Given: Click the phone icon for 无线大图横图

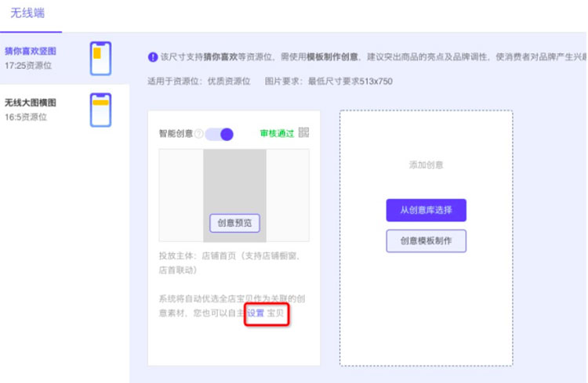Looking at the screenshot, I should [100, 111].
